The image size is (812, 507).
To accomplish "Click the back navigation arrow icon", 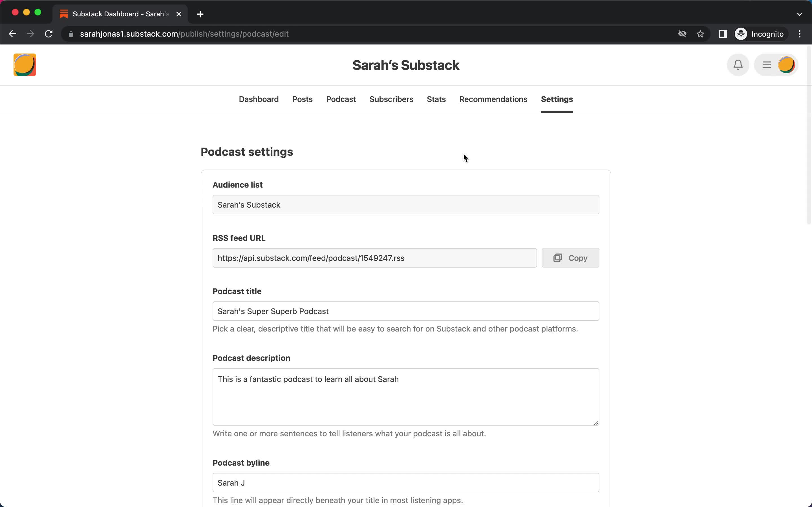I will (12, 34).
